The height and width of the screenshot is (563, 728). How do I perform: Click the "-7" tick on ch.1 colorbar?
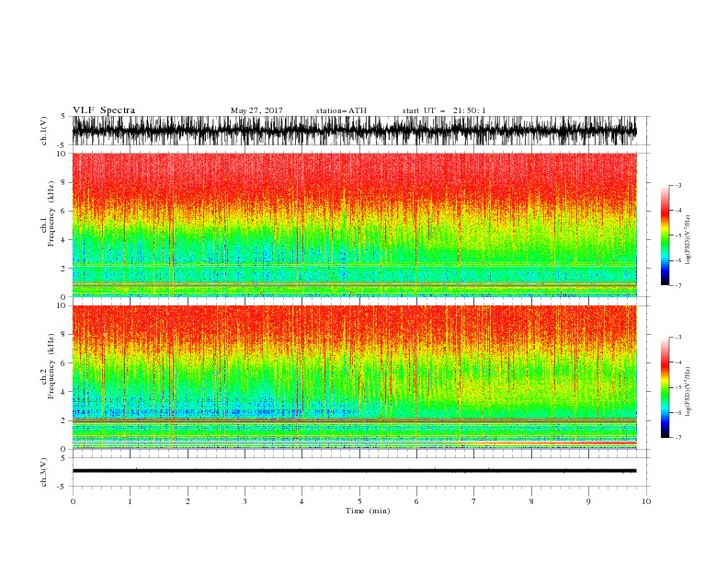(678, 285)
